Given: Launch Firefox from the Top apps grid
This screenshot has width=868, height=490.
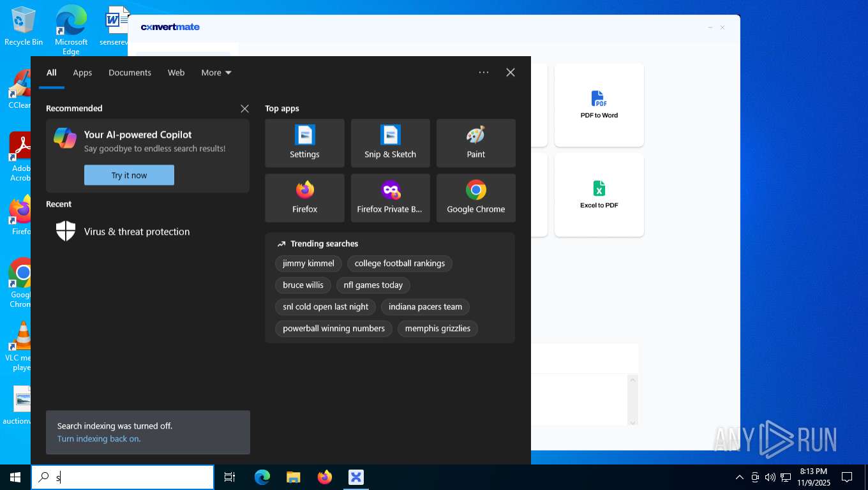Looking at the screenshot, I should tap(304, 198).
